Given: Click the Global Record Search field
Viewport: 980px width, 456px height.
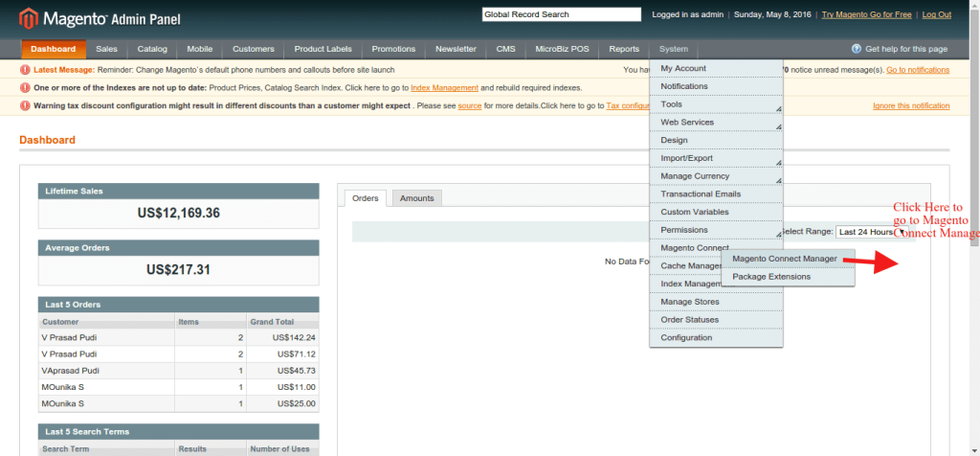Looking at the screenshot, I should [x=561, y=14].
